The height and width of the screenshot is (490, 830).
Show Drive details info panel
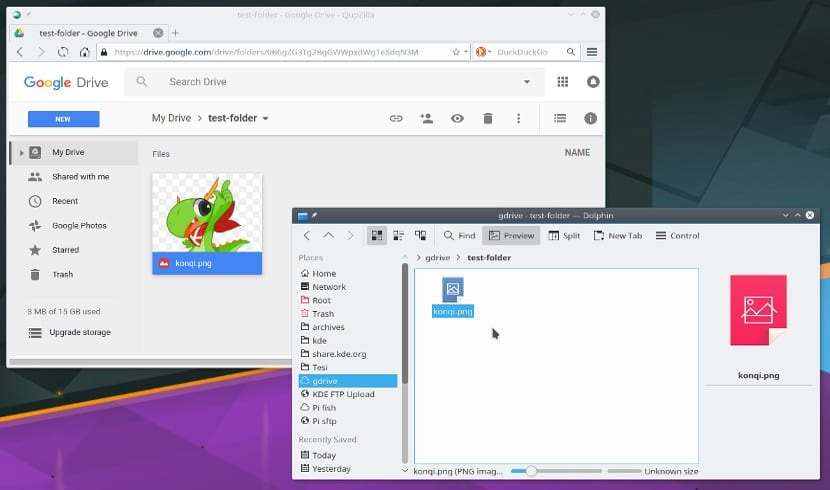click(590, 119)
